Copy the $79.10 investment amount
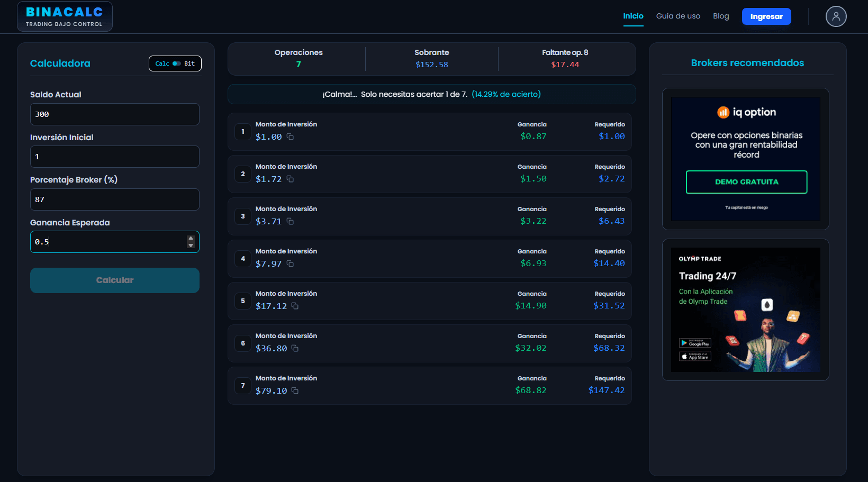868x482 pixels. 295,390
